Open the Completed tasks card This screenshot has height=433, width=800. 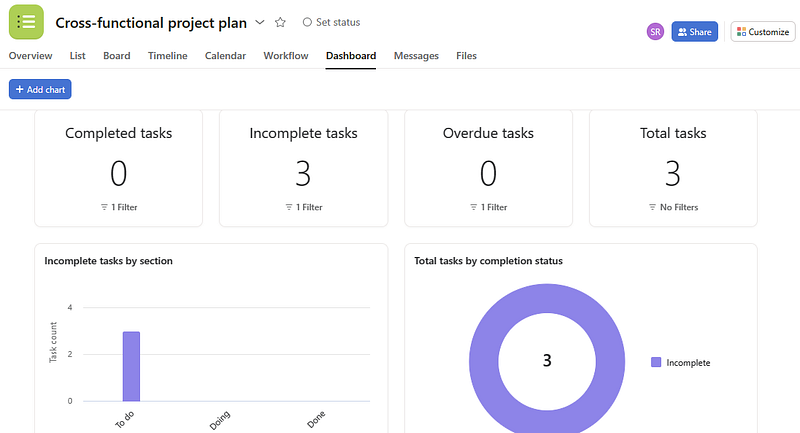118,168
